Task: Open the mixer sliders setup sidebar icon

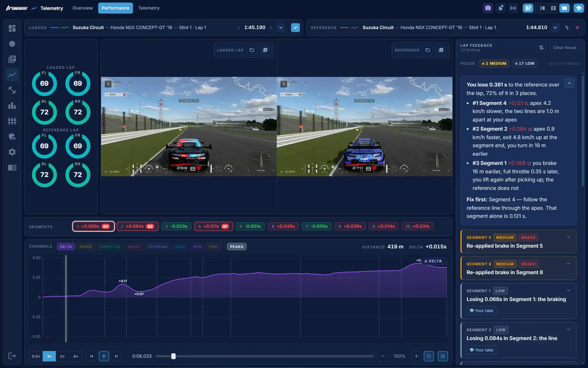Action: [x=12, y=121]
